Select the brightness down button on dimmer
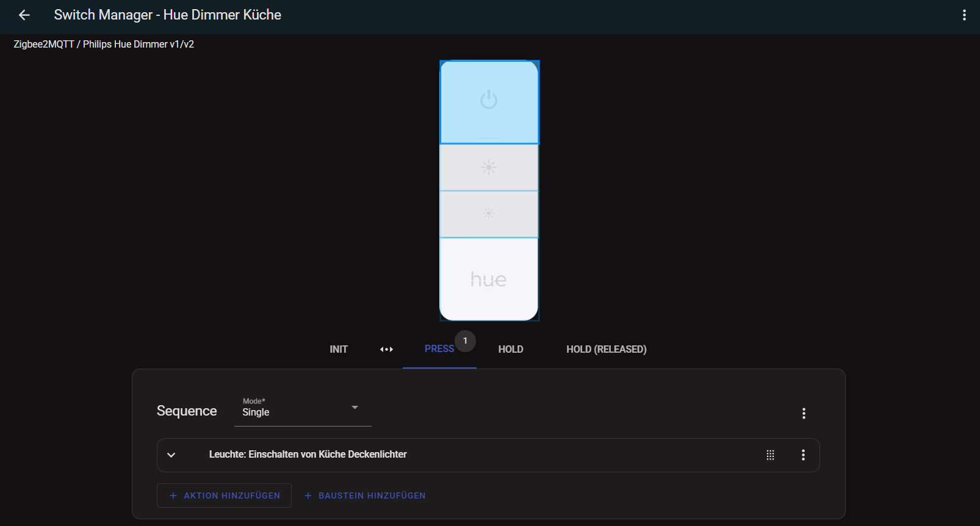This screenshot has height=526, width=980. click(489, 214)
